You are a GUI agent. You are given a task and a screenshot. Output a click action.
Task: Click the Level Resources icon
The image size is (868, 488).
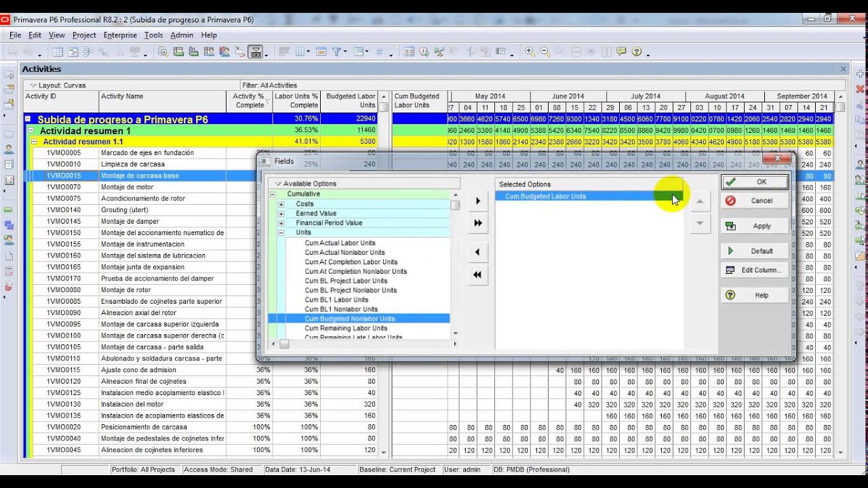(439, 52)
